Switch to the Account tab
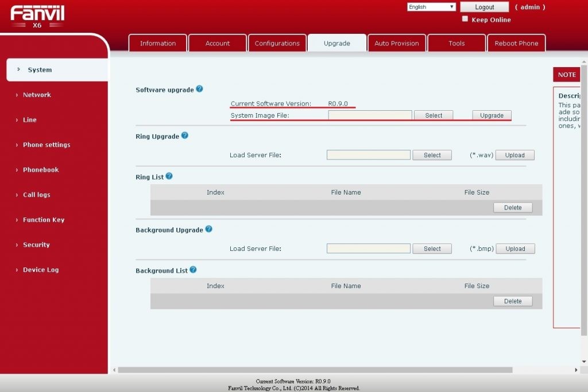 [x=218, y=43]
